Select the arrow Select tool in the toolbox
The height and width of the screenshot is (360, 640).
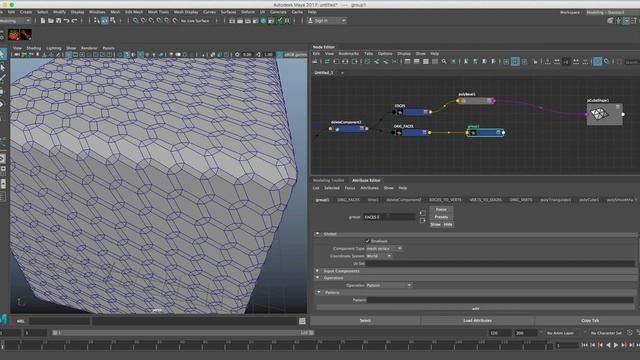coord(2,54)
